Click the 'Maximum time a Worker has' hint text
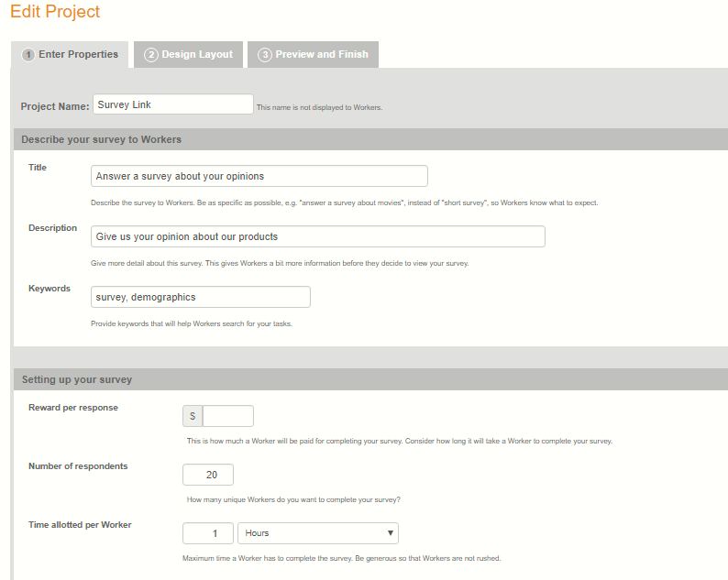 342,558
